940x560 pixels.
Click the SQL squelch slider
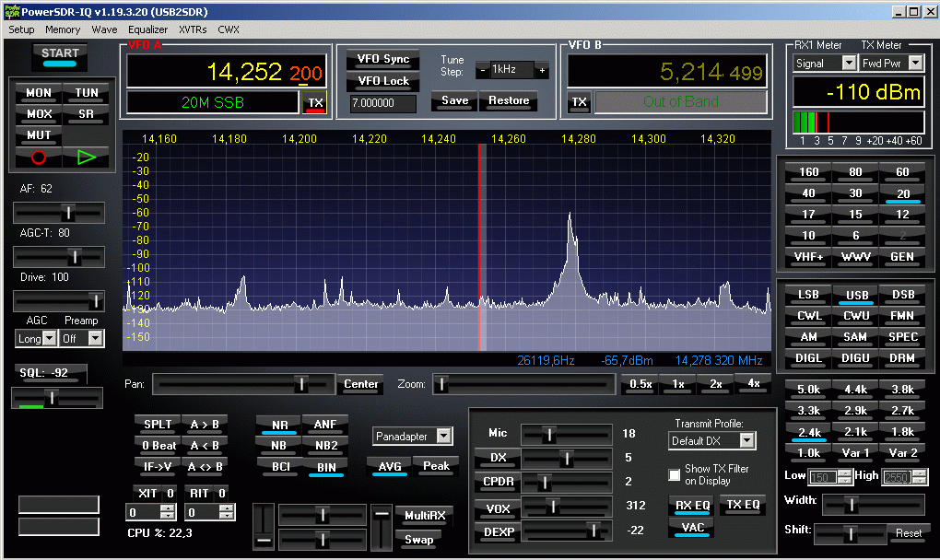pyautogui.click(x=57, y=398)
